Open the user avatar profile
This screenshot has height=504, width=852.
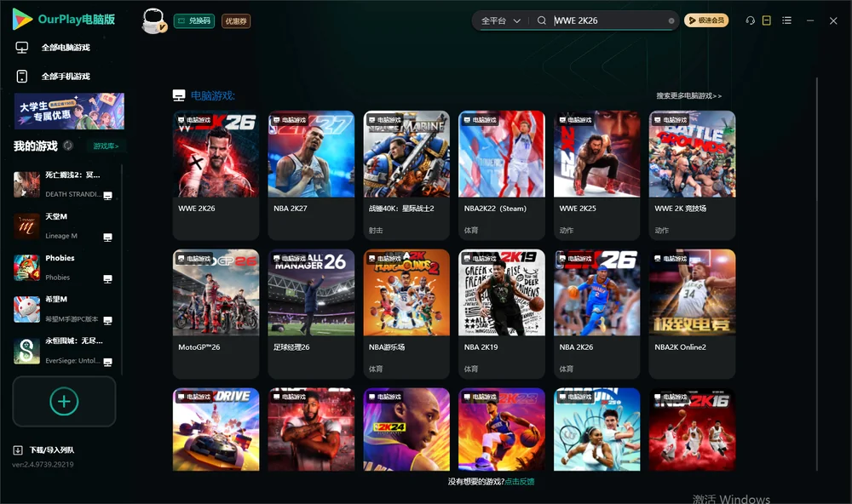[x=153, y=20]
